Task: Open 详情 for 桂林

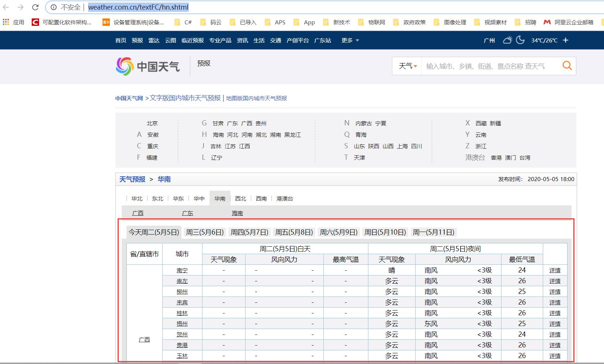Action: coord(555,313)
